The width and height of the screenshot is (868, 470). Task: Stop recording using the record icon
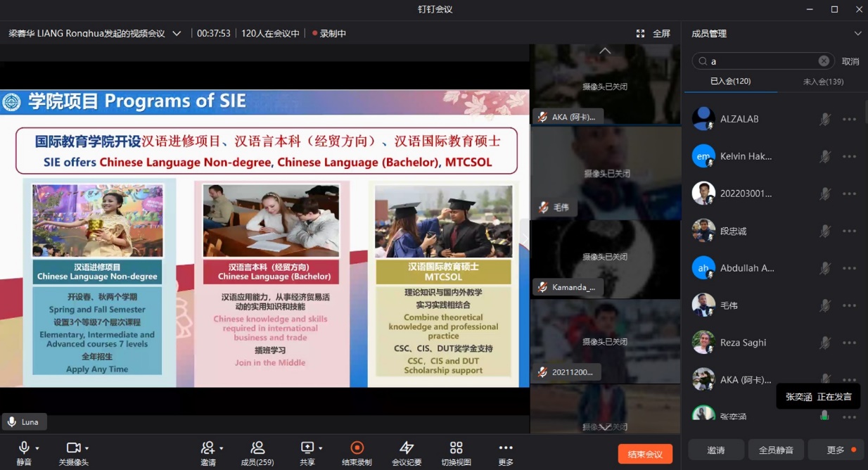(357, 448)
